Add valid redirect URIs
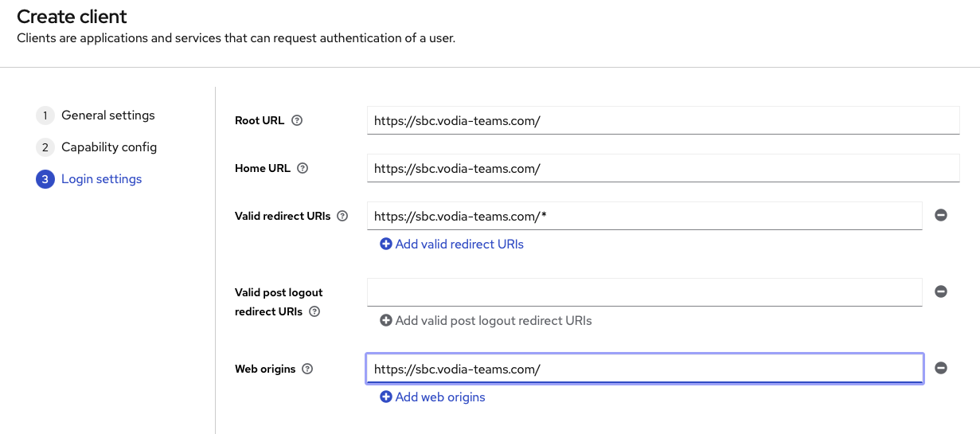Image resolution: width=980 pixels, height=434 pixels. tap(452, 244)
